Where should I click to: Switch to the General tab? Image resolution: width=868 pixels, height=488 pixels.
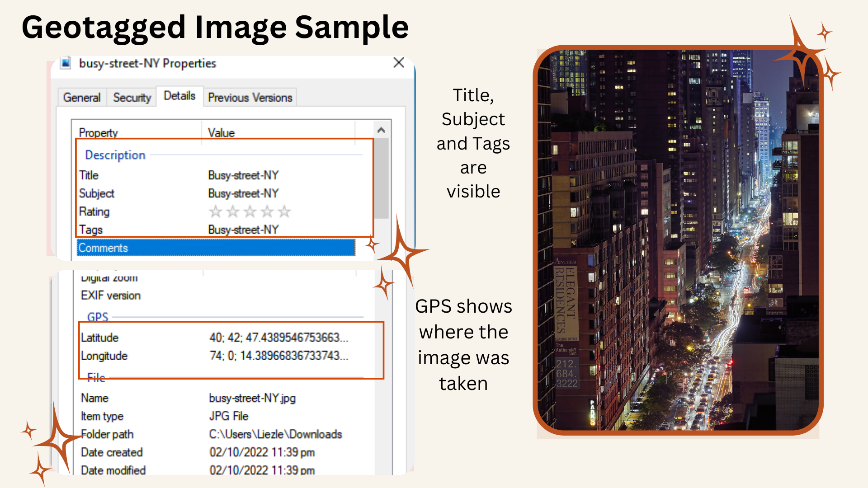82,98
